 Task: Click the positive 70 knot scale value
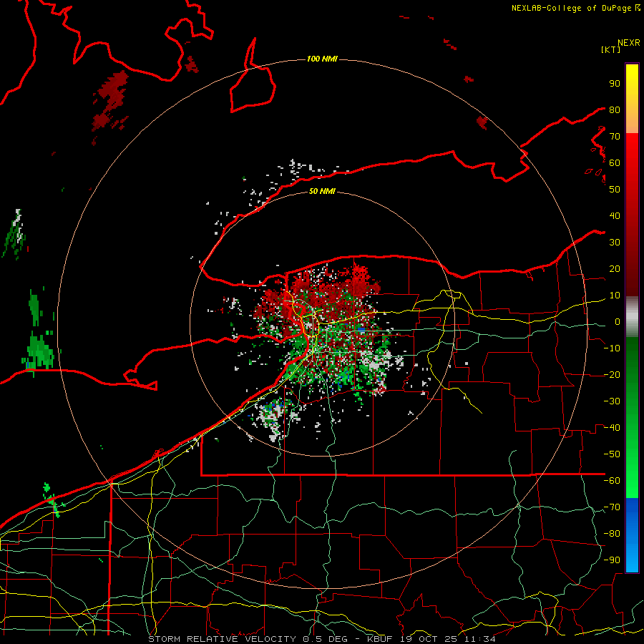tap(615, 137)
